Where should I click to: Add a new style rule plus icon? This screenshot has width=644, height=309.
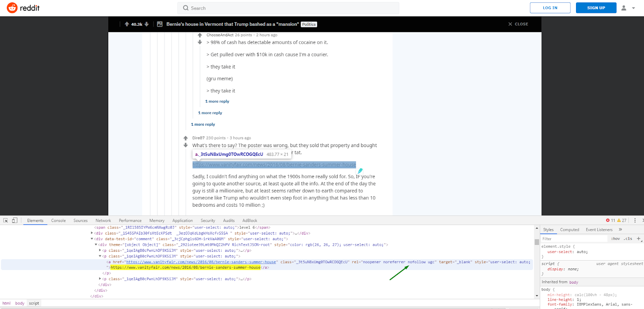638,238
